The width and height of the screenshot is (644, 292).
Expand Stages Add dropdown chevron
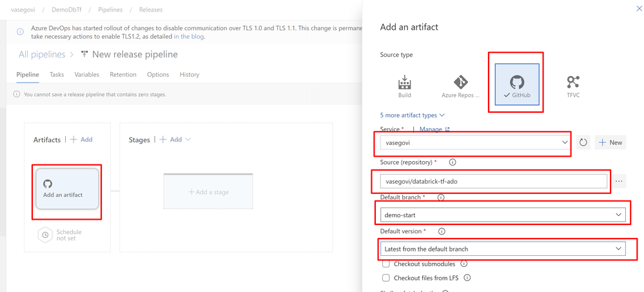[x=188, y=140]
